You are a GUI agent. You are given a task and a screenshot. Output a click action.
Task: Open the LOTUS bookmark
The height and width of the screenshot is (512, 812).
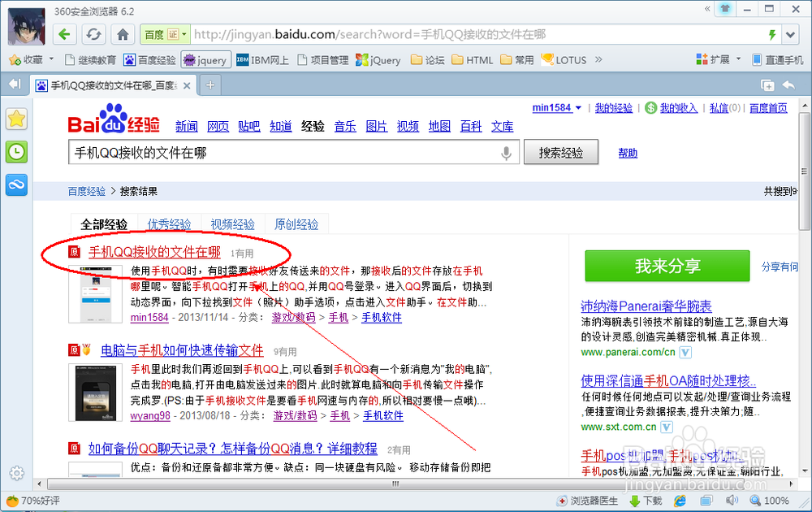click(x=564, y=60)
